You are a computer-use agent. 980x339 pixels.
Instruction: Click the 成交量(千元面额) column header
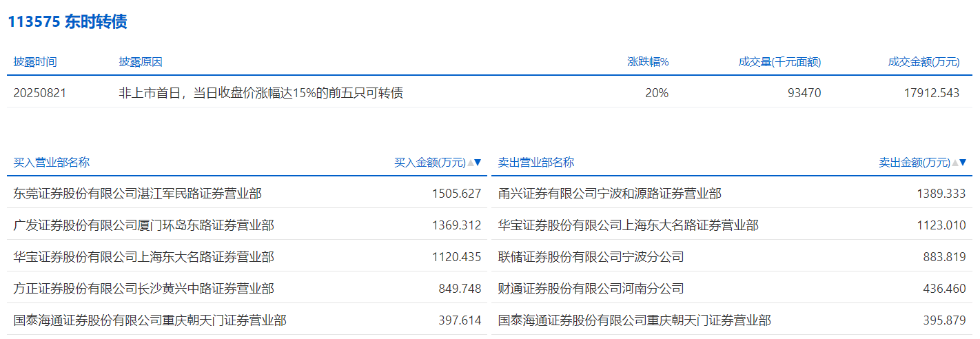click(779, 62)
